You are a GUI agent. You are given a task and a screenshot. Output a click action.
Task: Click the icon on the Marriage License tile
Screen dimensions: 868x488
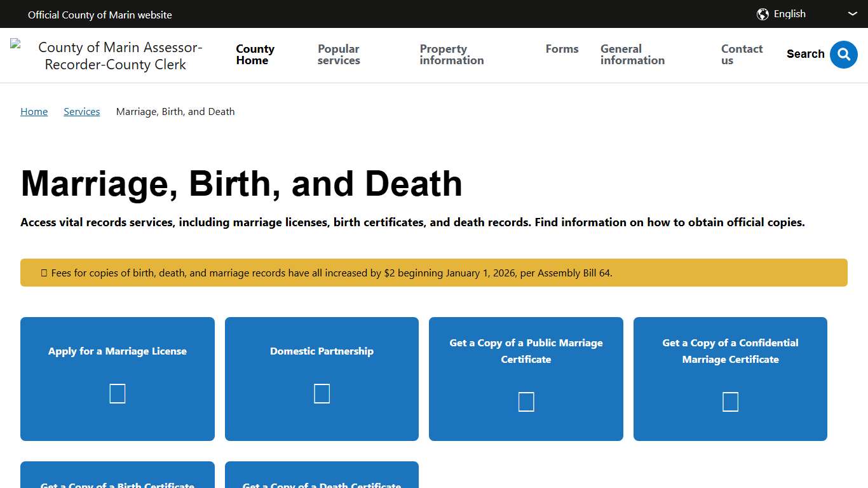pyautogui.click(x=117, y=393)
